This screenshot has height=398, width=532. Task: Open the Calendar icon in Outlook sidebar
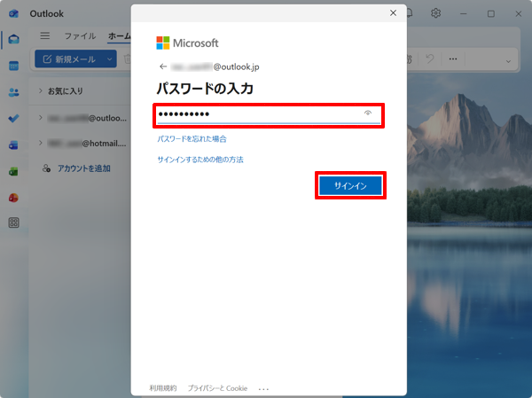click(14, 66)
